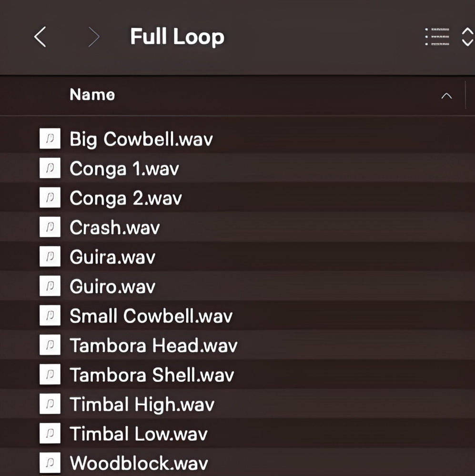Open the view options up-down chevron
Image resolution: width=475 pixels, height=476 pixels.
467,37
